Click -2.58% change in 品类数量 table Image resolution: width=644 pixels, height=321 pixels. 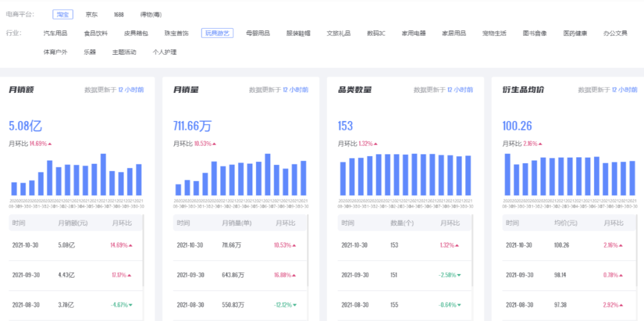(450, 275)
